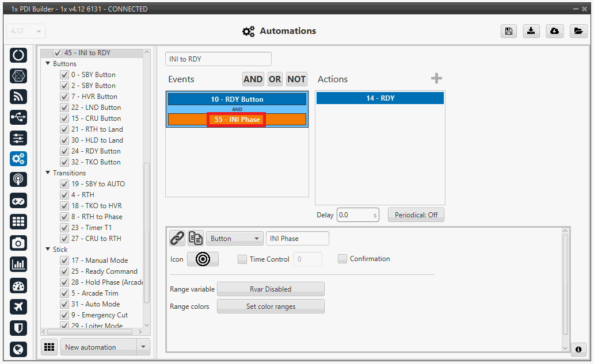Open the Button type dropdown
This screenshot has width=594, height=364.
[x=234, y=239]
